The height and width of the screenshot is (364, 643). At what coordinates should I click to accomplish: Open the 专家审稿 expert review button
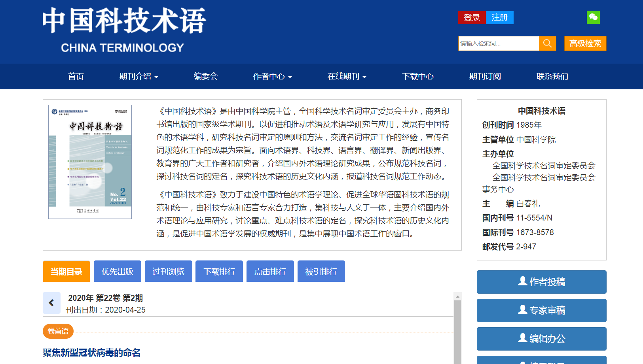point(541,310)
